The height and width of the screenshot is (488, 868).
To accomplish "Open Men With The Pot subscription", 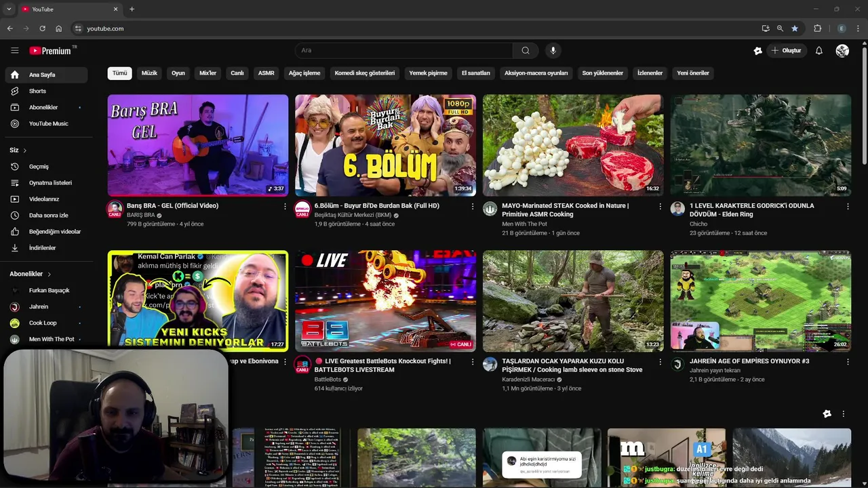I will (x=46, y=339).
